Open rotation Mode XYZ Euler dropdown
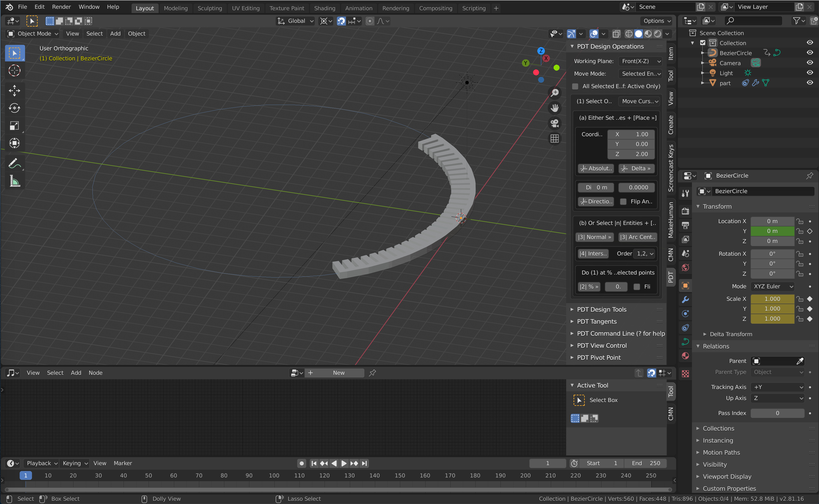The image size is (819, 504). tap(772, 286)
